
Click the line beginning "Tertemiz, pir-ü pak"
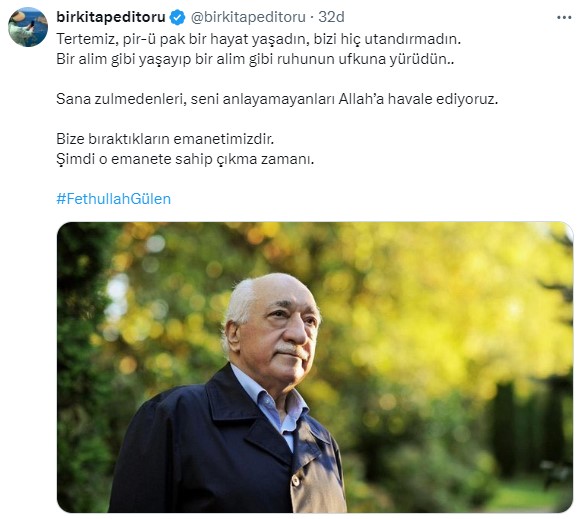259,39
